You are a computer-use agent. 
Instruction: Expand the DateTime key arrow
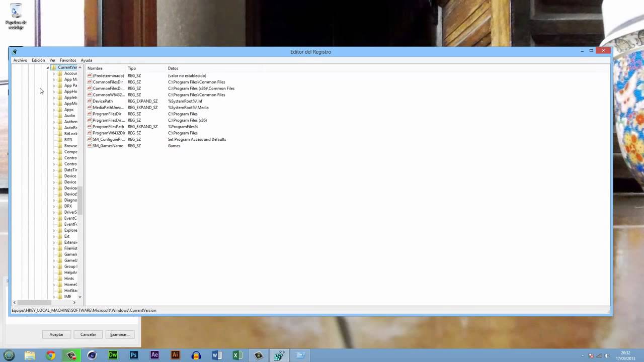click(54, 170)
